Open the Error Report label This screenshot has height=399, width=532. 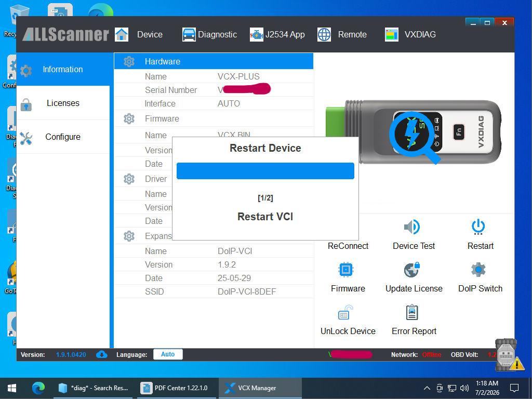pyautogui.click(x=414, y=331)
